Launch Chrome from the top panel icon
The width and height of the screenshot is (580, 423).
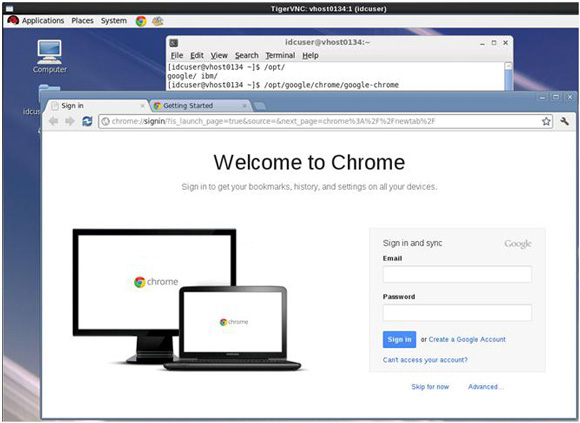[x=141, y=21]
